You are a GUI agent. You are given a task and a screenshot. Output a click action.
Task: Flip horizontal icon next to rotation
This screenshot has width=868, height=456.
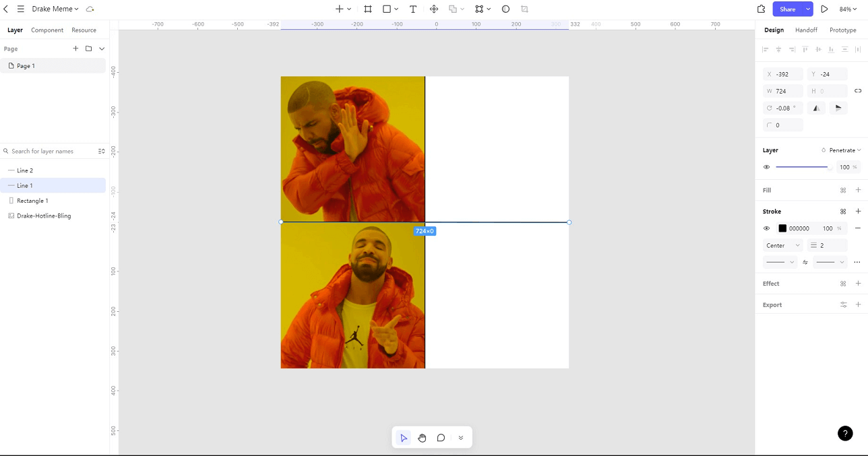(x=816, y=108)
